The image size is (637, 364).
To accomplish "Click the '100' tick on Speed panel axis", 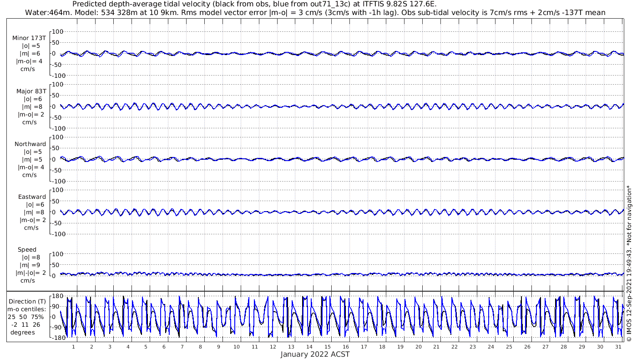I will (x=58, y=254).
